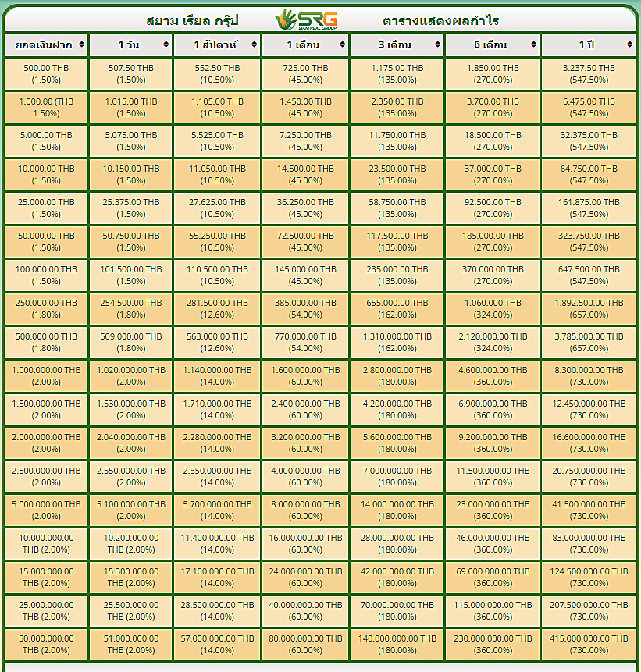
Task: Select the 115.000.000.00 THB cell
Action: [493, 611]
